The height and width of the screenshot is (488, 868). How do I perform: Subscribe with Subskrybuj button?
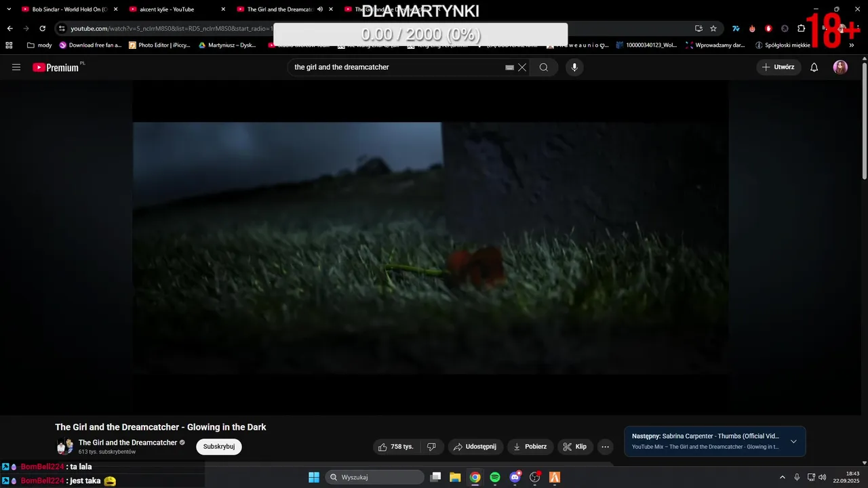pos(219,447)
